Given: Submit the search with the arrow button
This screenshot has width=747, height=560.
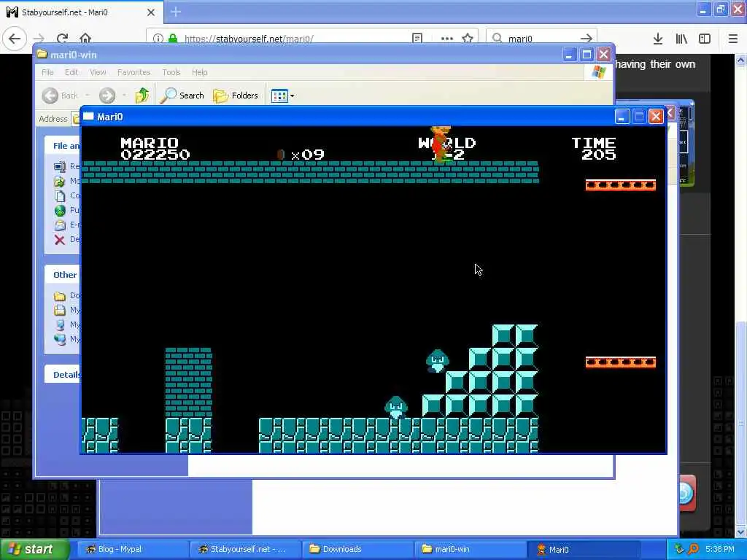Looking at the screenshot, I should click(x=587, y=39).
